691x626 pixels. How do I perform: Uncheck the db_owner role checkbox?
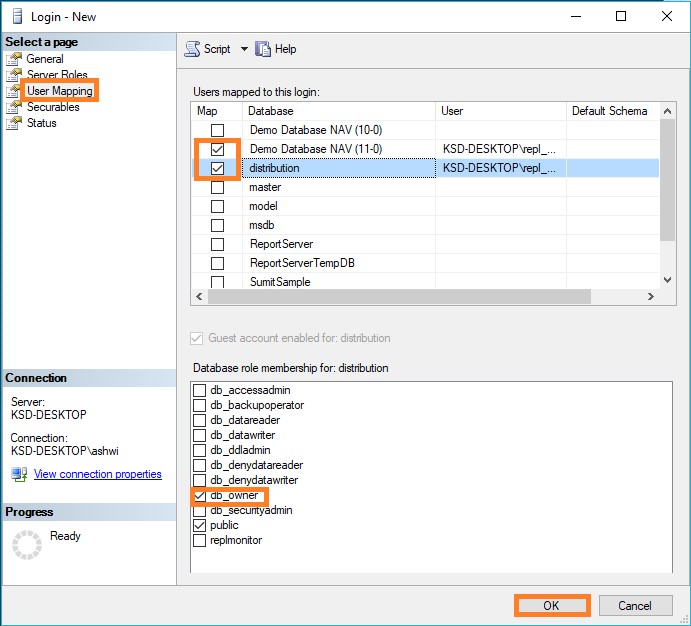click(x=200, y=496)
